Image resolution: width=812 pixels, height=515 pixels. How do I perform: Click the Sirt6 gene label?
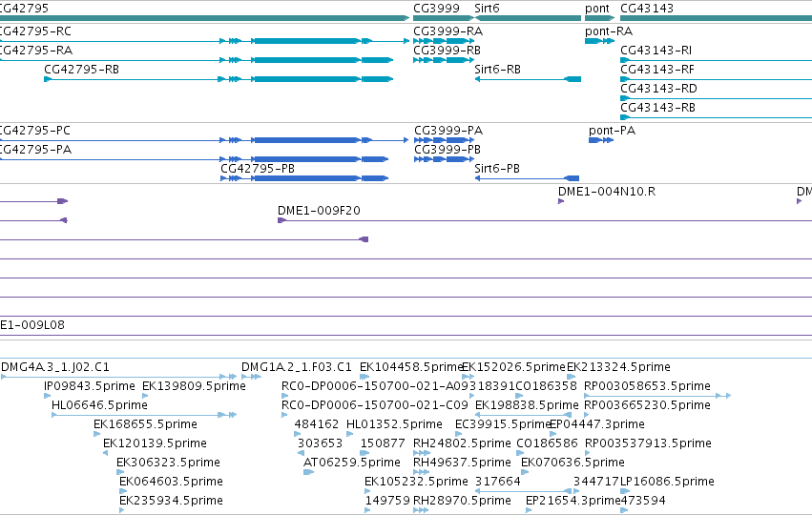[487, 9]
